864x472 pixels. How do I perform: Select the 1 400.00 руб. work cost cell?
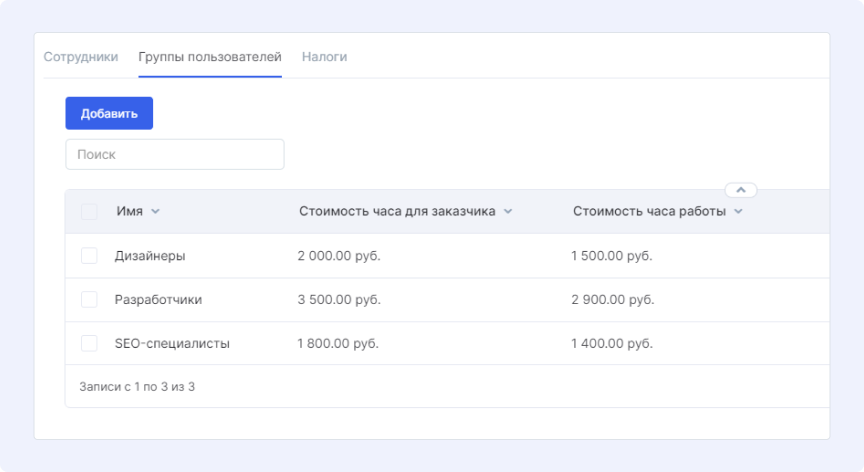tap(611, 343)
